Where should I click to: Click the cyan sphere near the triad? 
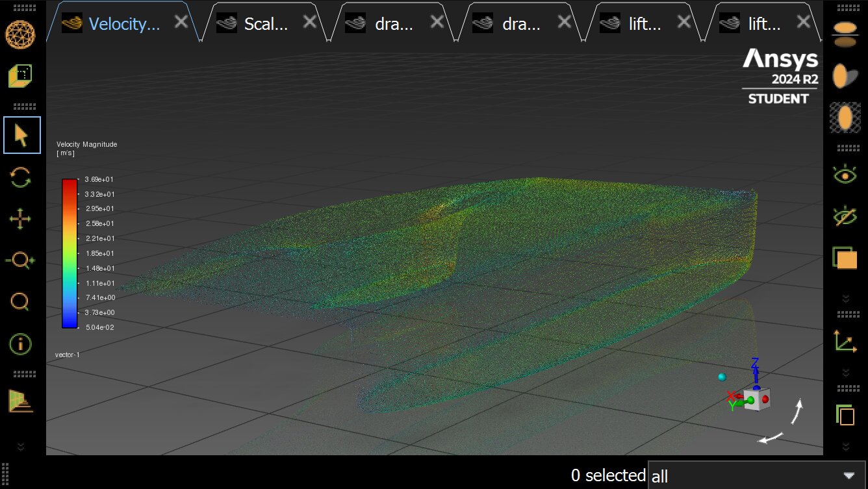click(721, 377)
